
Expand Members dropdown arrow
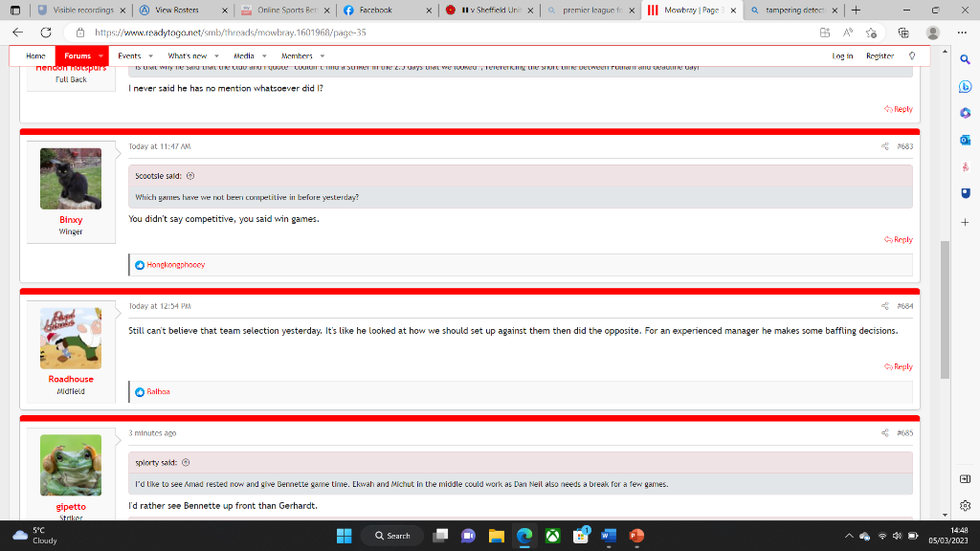click(x=323, y=56)
